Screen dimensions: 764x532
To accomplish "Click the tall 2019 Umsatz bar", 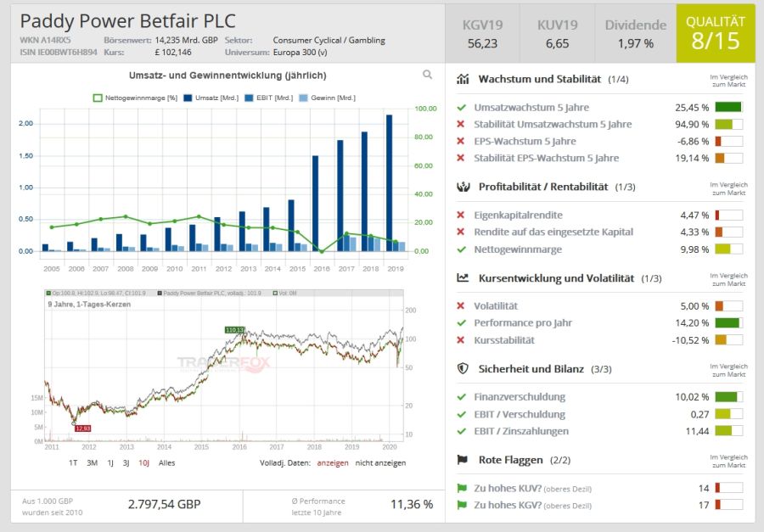I will click(389, 182).
